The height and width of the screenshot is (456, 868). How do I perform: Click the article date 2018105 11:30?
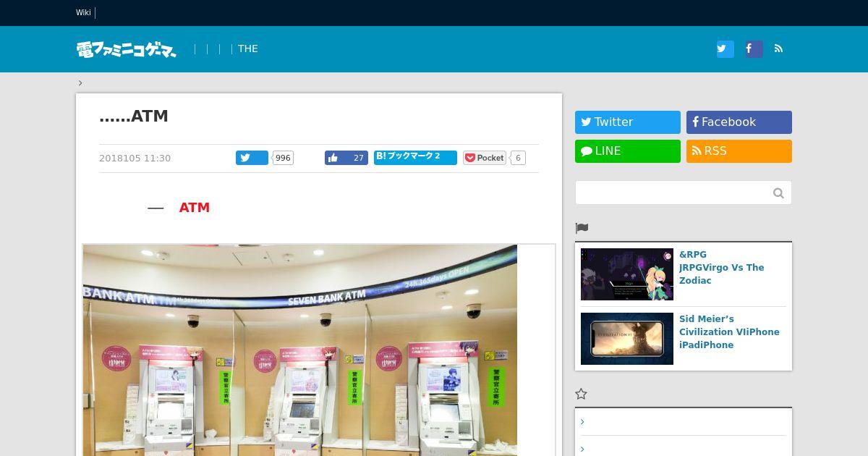(135, 159)
